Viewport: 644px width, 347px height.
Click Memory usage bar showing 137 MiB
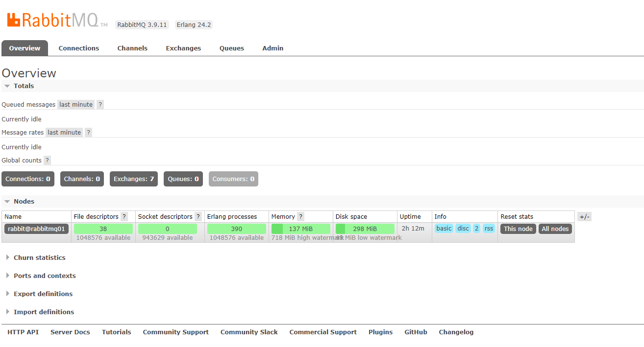click(x=301, y=229)
